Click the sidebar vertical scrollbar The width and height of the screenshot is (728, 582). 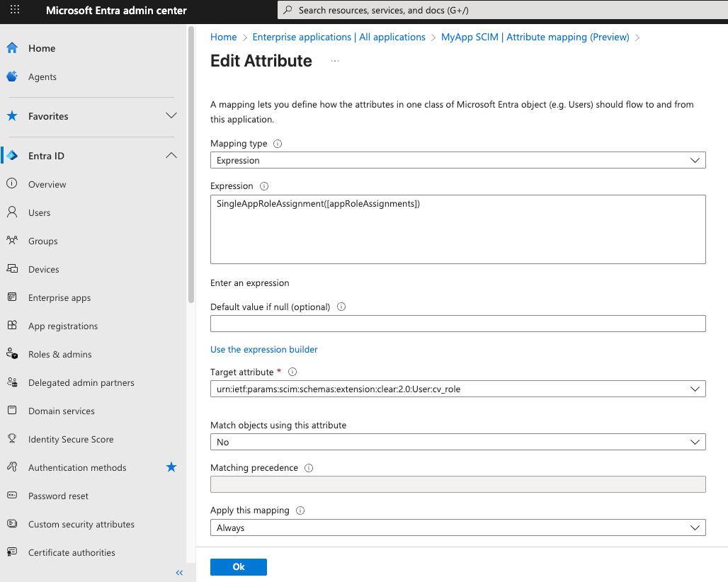coord(190,165)
